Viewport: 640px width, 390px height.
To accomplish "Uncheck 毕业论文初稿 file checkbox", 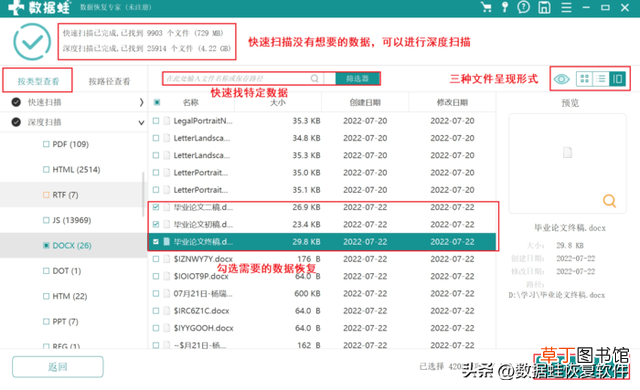I will [x=156, y=224].
